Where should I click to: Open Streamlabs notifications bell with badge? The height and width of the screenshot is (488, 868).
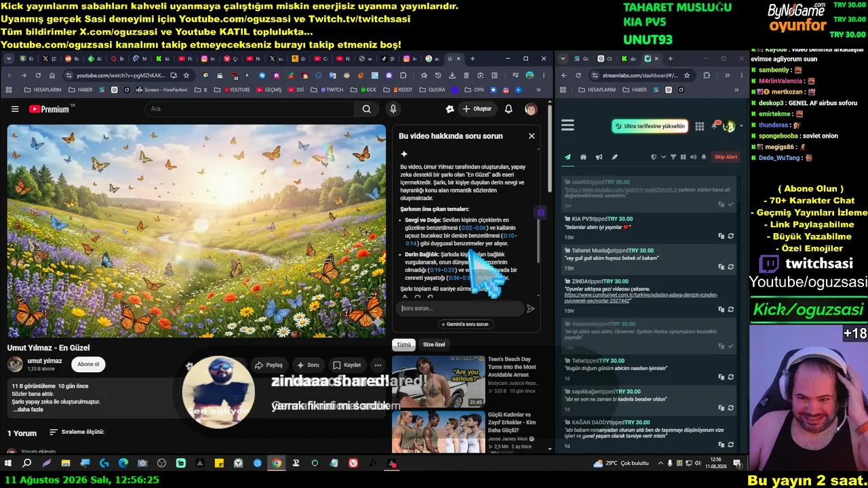(x=715, y=125)
